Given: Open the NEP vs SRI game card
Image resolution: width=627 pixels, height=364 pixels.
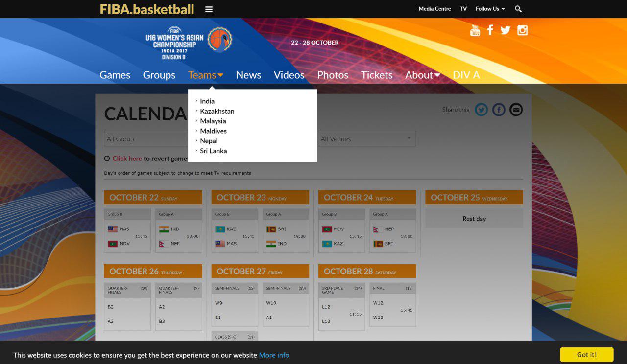Looking at the screenshot, I should (393, 231).
